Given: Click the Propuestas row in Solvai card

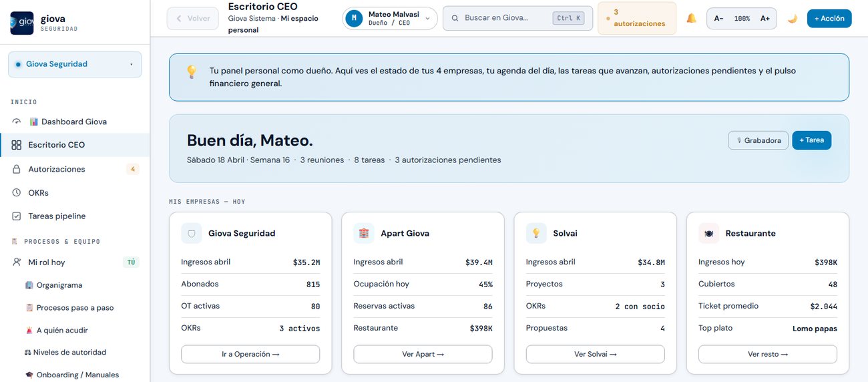Looking at the screenshot, I should tap(595, 329).
